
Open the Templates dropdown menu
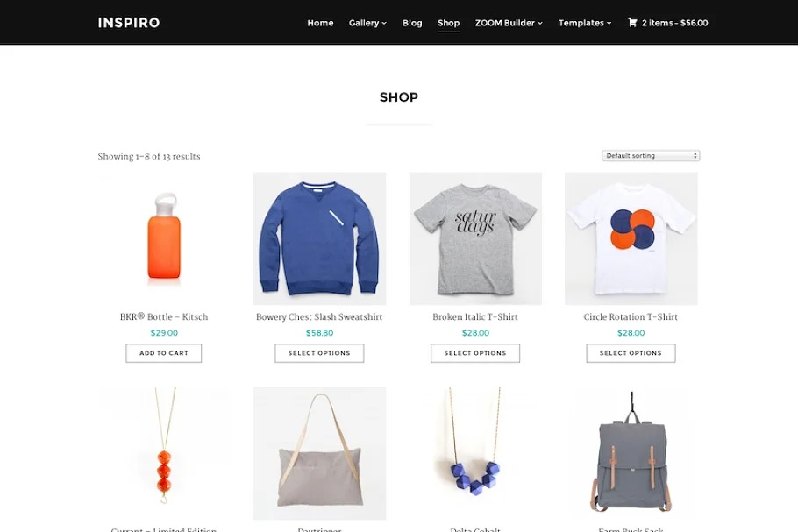pyautogui.click(x=585, y=23)
